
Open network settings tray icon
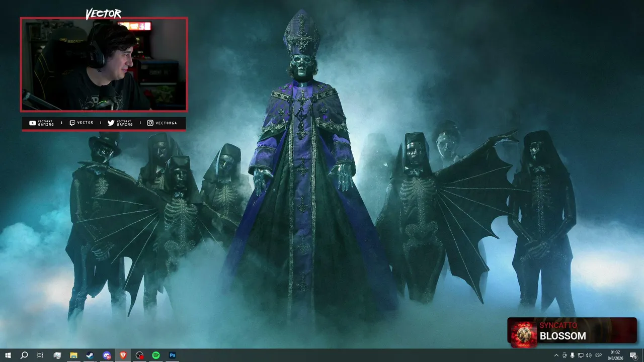tap(581, 355)
